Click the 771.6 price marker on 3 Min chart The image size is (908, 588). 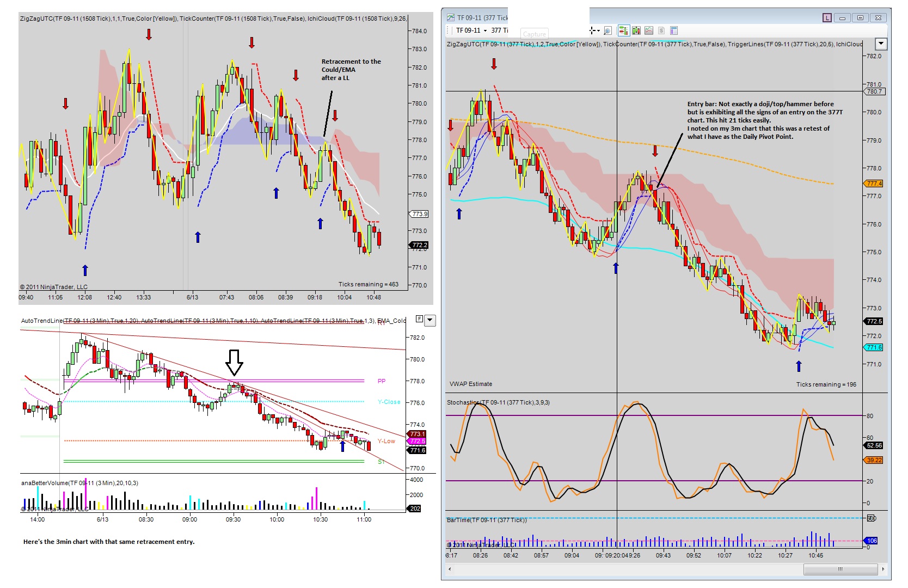tap(417, 450)
